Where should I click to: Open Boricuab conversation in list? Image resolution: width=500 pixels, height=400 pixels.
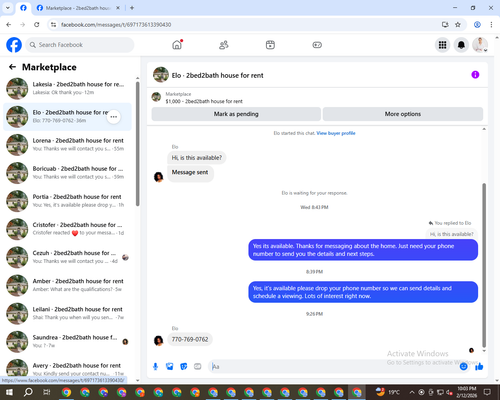(67, 173)
